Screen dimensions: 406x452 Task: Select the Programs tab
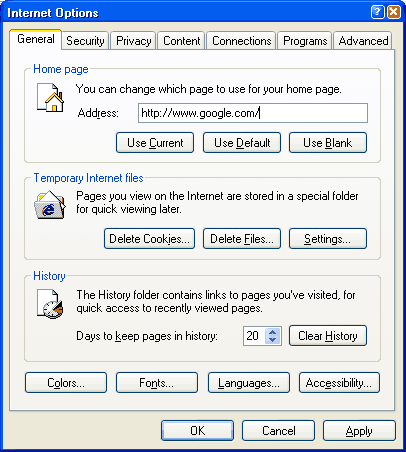305,41
